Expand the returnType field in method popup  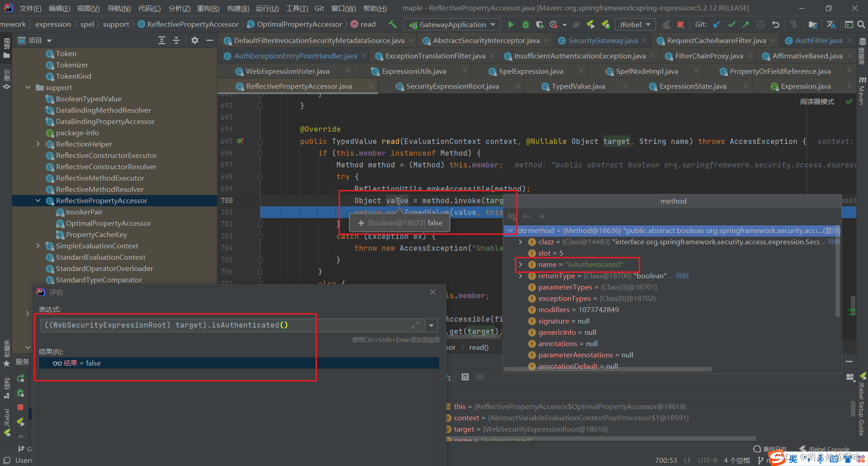pyautogui.click(x=520, y=276)
